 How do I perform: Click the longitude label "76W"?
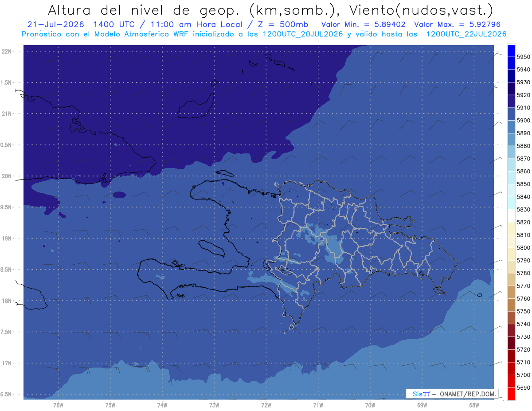[58, 405]
